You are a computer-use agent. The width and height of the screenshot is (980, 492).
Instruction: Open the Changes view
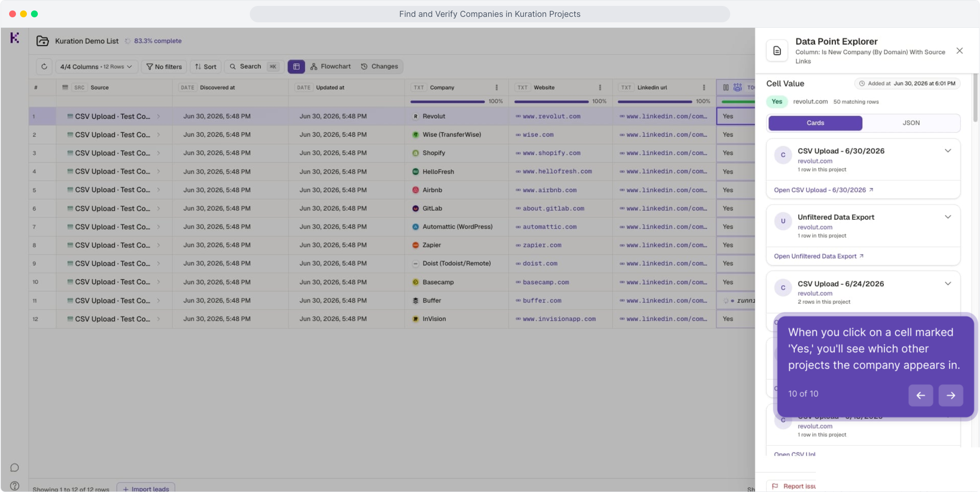(379, 67)
